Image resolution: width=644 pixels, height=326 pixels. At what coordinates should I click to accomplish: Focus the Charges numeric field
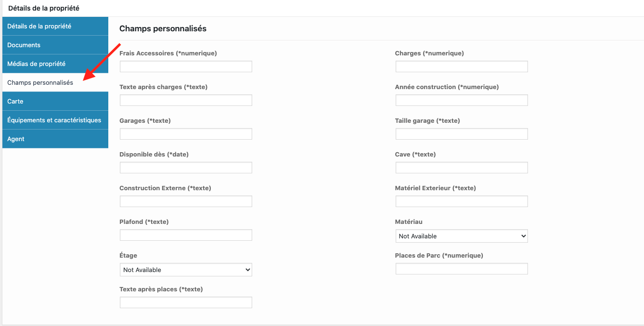pos(462,66)
